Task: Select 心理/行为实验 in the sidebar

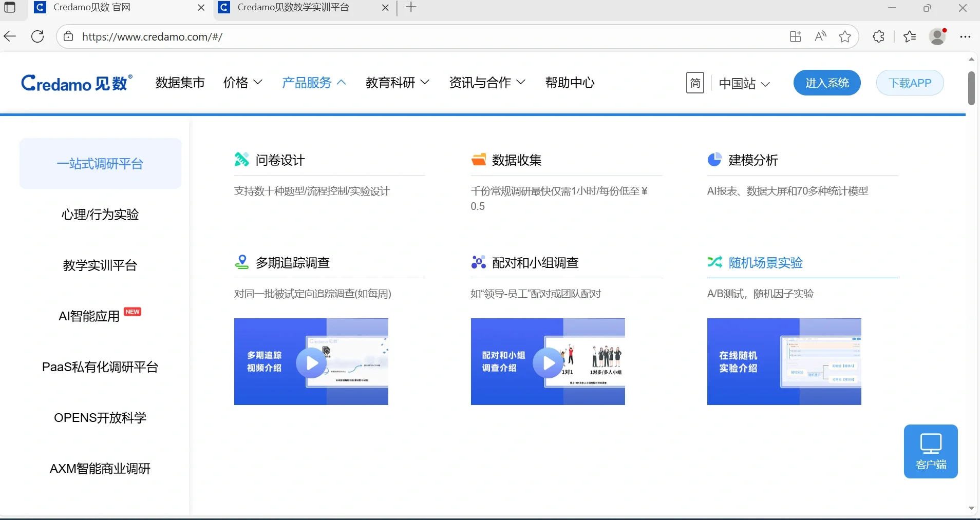Action: click(x=100, y=215)
